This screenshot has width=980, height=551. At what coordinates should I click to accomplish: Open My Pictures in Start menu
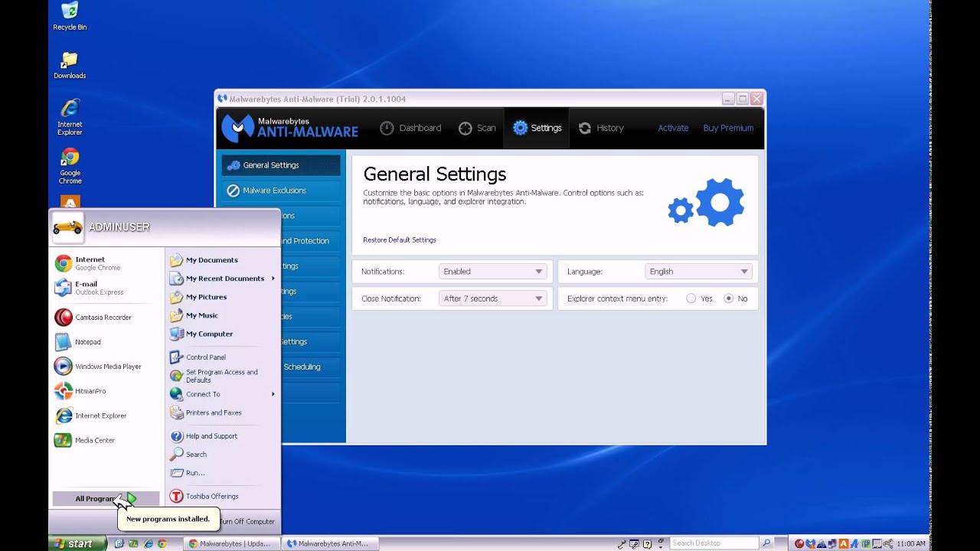[222, 297]
